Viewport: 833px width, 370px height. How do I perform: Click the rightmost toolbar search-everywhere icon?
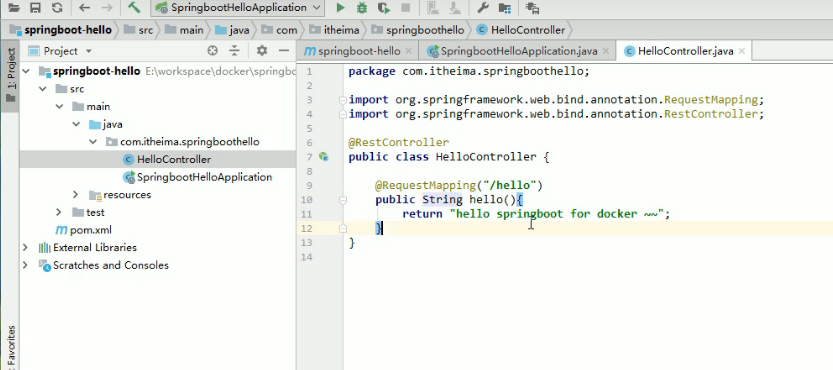coord(532,8)
